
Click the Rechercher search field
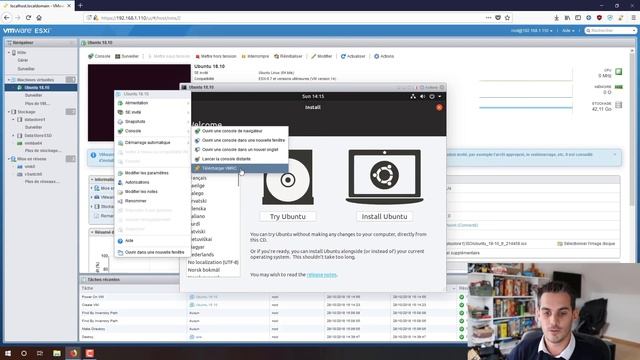pos(611,31)
